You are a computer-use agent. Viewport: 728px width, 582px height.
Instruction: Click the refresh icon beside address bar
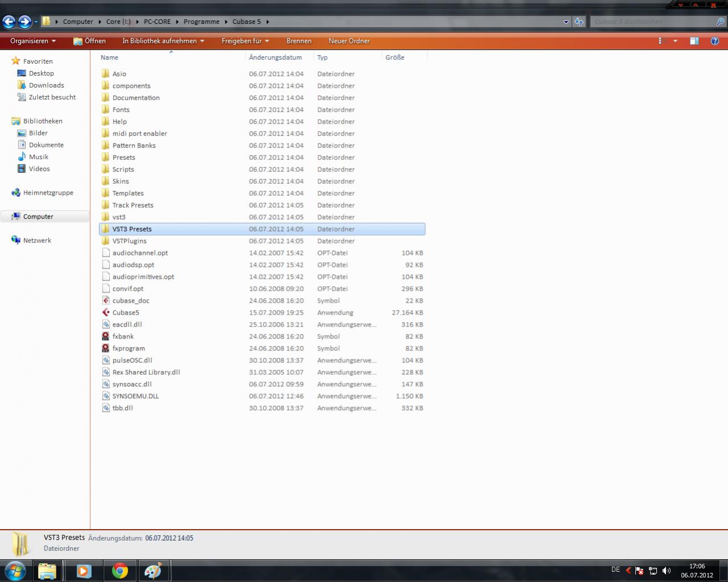(579, 22)
